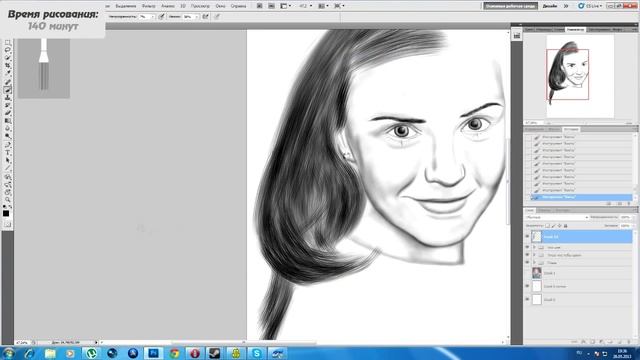Select the Pen tool
Screen dimensions: 640x360
click(7, 144)
